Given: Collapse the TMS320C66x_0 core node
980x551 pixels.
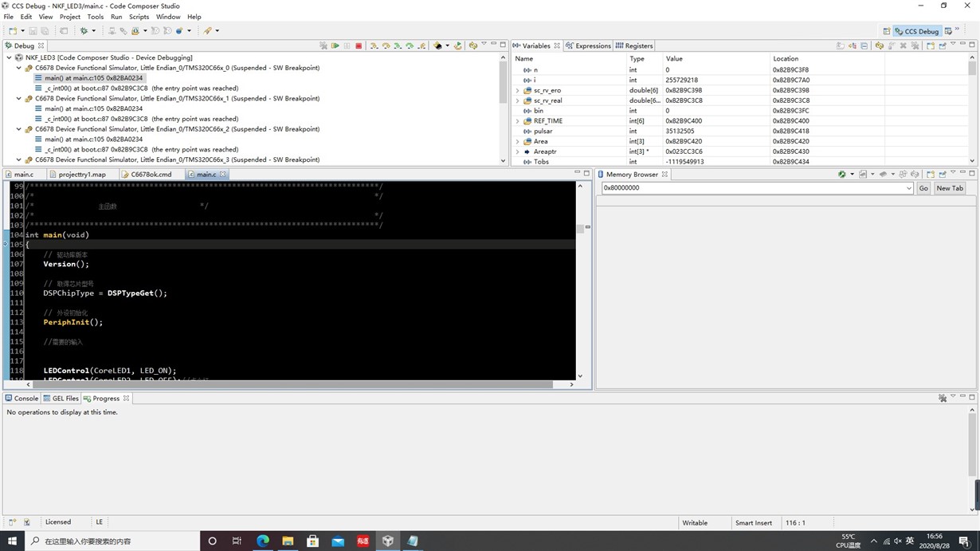Looking at the screenshot, I should point(18,68).
